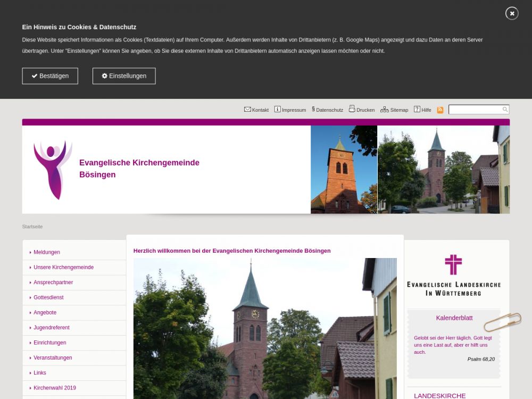Viewport: 532px width, 399px height.
Task: Click the Startseite breadcrumb link
Action: (x=32, y=227)
